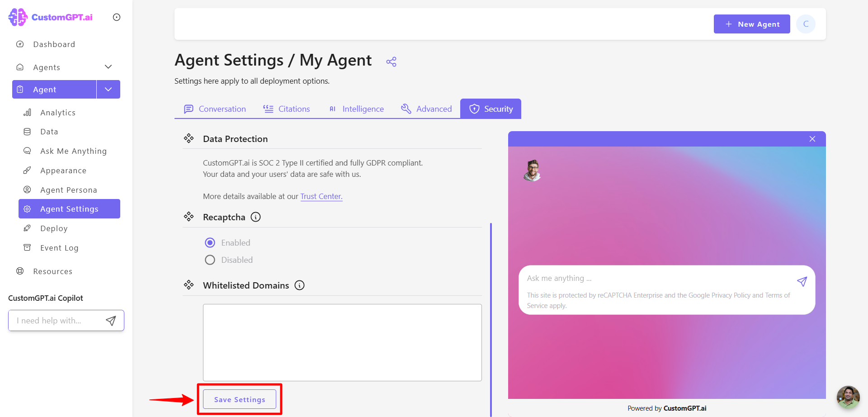Switch to the Intelligence tab

click(x=356, y=109)
